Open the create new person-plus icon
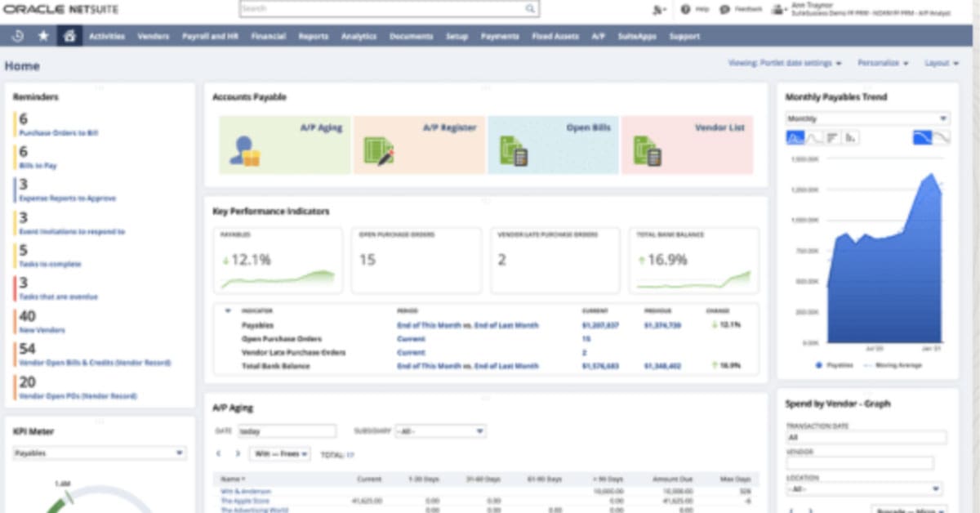This screenshot has width=980, height=513. pyautogui.click(x=660, y=9)
